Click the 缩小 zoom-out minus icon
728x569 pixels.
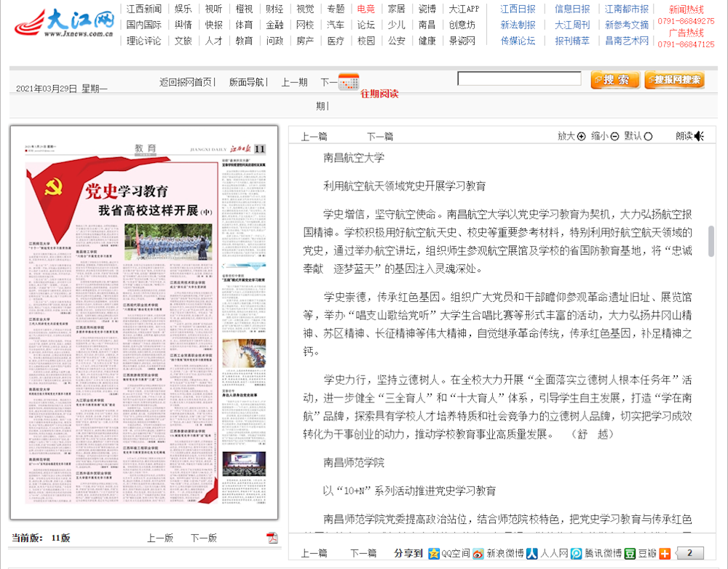tap(614, 136)
